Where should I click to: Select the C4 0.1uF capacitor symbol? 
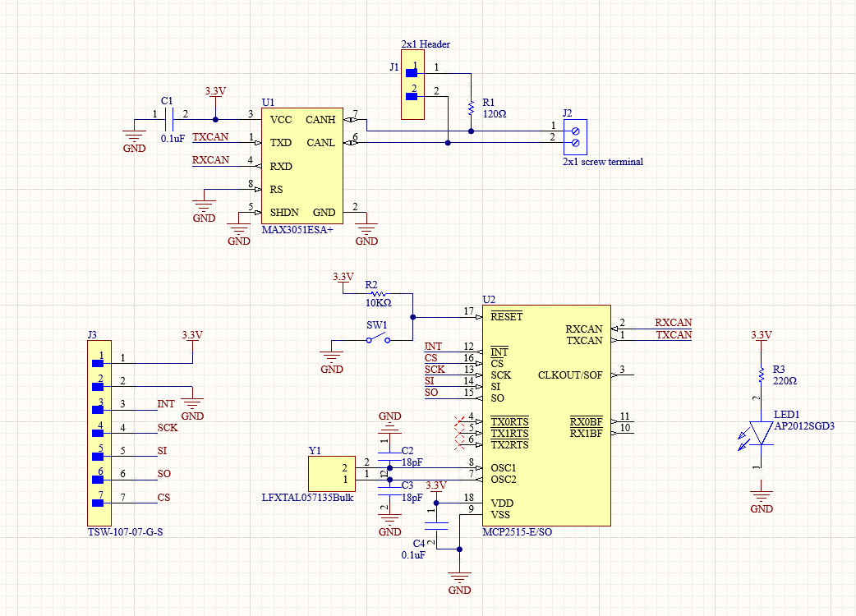436,526
